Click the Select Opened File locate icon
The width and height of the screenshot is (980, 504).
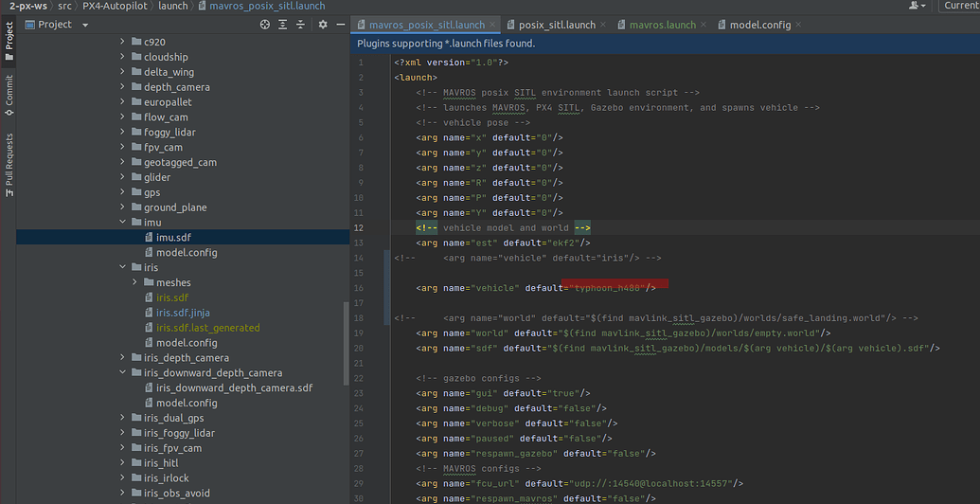tap(265, 25)
